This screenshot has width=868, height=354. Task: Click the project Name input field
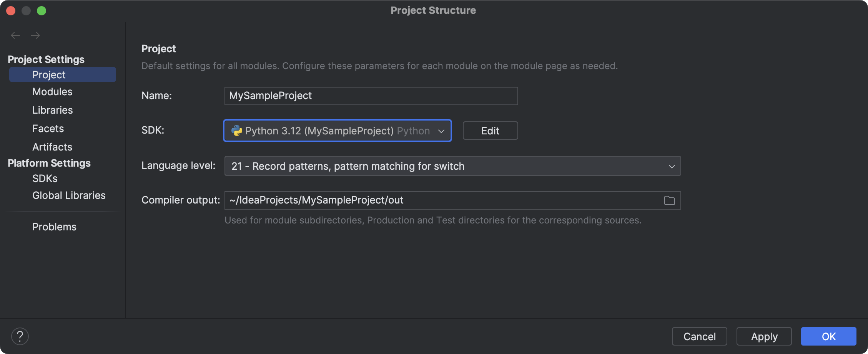click(x=371, y=96)
